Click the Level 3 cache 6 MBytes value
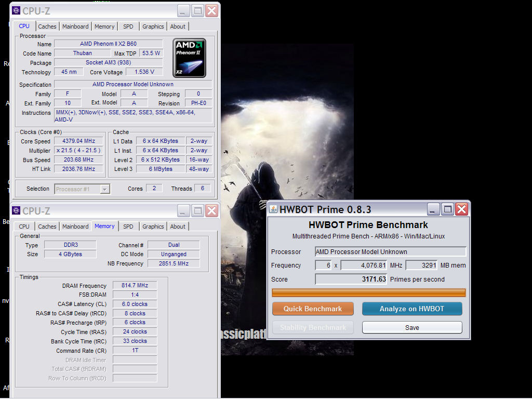Image resolution: width=532 pixels, height=399 pixels. (x=161, y=169)
